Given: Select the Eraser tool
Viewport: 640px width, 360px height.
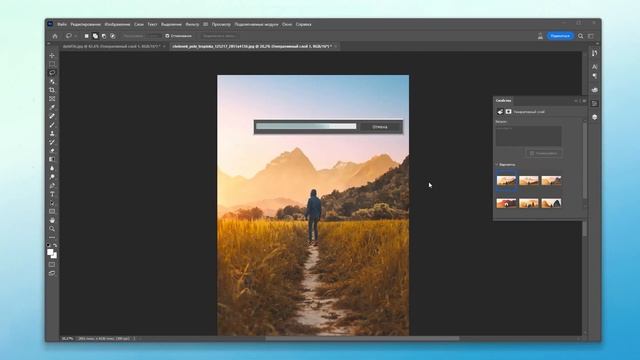Looking at the screenshot, I should (52, 151).
